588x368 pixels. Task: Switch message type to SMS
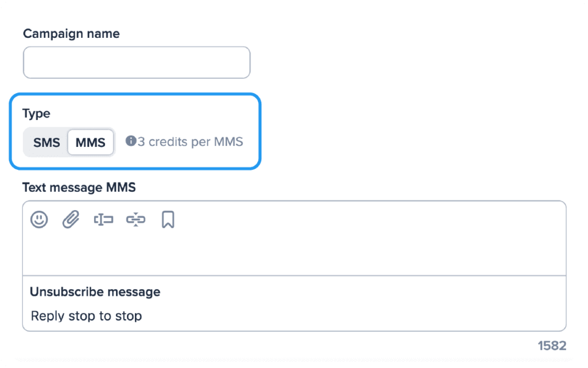click(47, 142)
